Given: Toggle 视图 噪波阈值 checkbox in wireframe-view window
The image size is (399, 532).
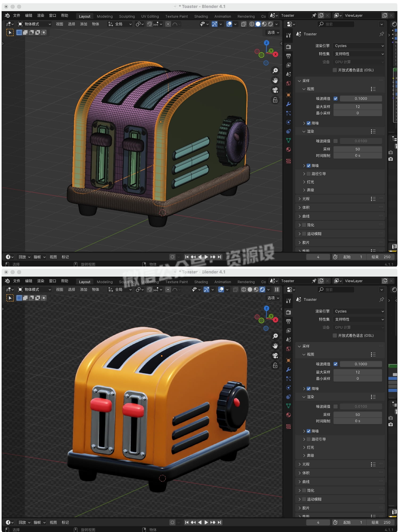Looking at the screenshot, I should click(x=335, y=98).
